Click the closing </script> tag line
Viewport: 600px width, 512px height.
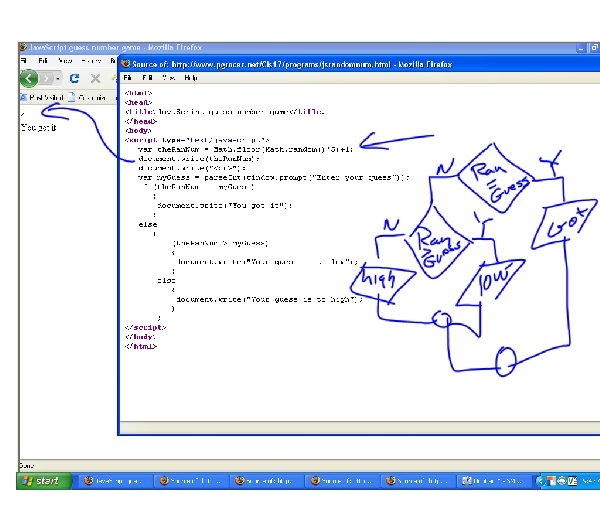145,328
